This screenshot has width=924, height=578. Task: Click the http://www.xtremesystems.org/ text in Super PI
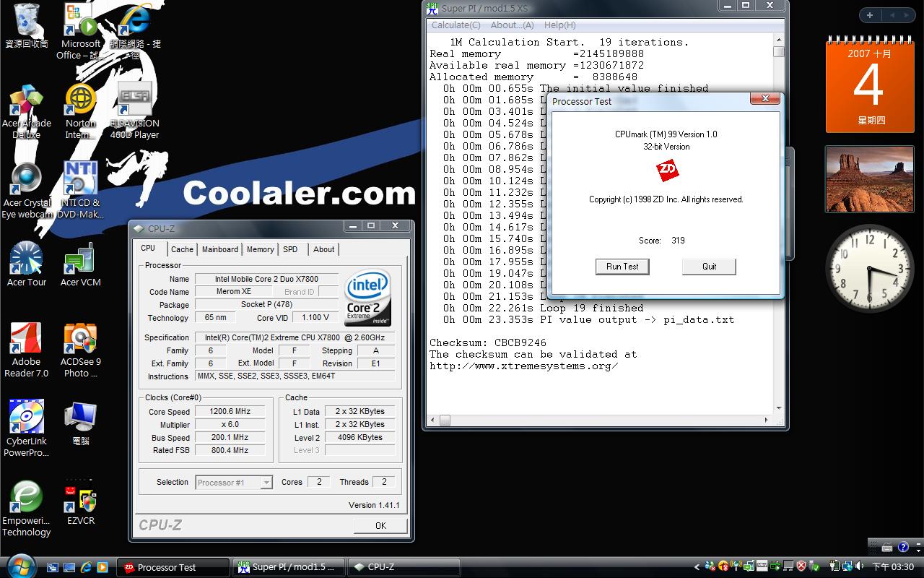(524, 366)
